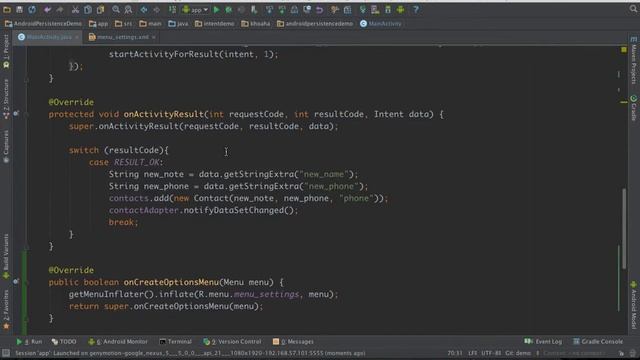The image size is (640, 360).
Task: Click the Redo arrow icon
Action: click(60, 9)
